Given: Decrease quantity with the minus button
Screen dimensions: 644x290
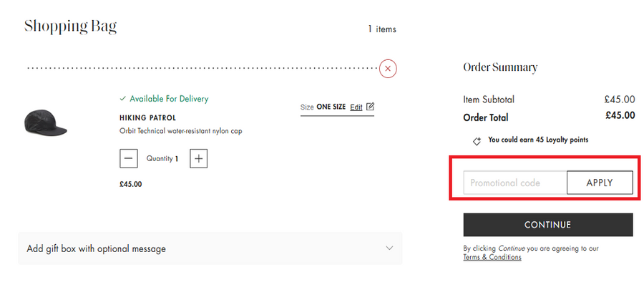Looking at the screenshot, I should pos(129,158).
